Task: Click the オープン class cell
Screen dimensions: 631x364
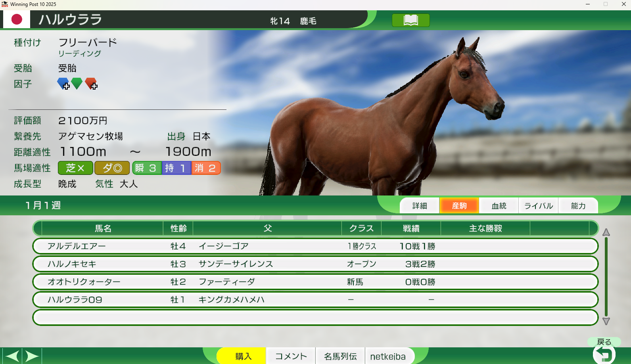Action: pos(362,264)
